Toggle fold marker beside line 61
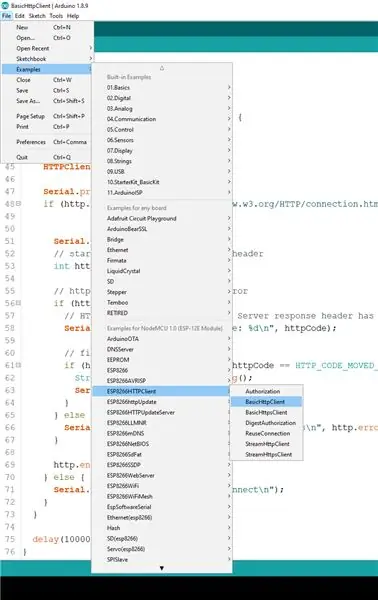 [x=18, y=365]
